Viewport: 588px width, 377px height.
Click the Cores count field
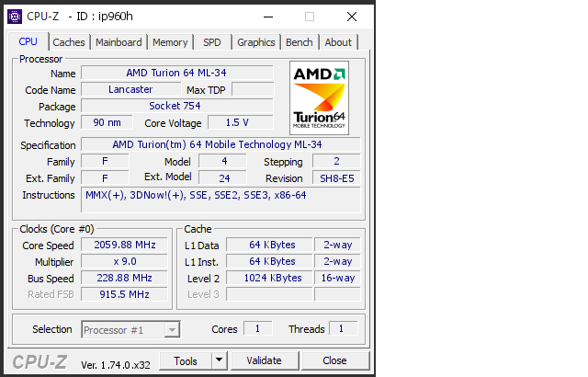coord(258,328)
